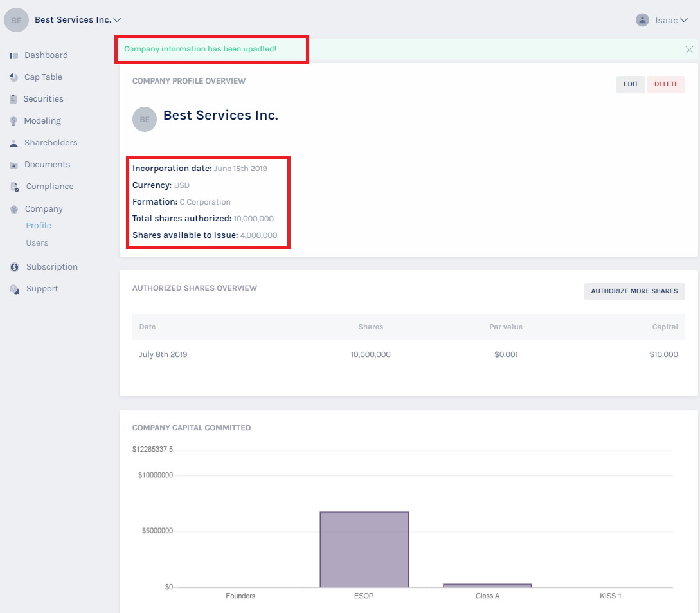700x613 pixels.
Task: Click the Company information updated message
Action: click(200, 49)
